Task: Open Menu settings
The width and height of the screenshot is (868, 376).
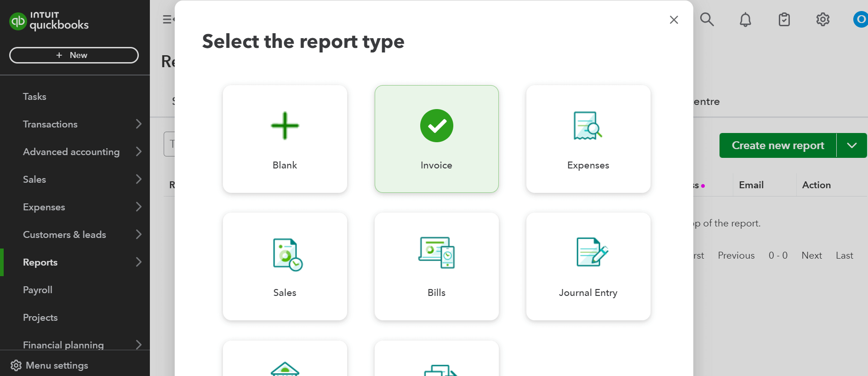Action: 50,365
